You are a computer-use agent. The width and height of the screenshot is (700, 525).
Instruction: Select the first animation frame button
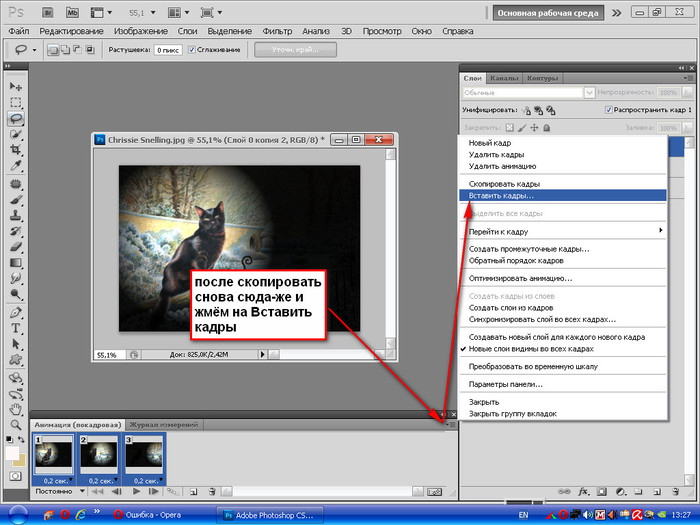point(97,492)
